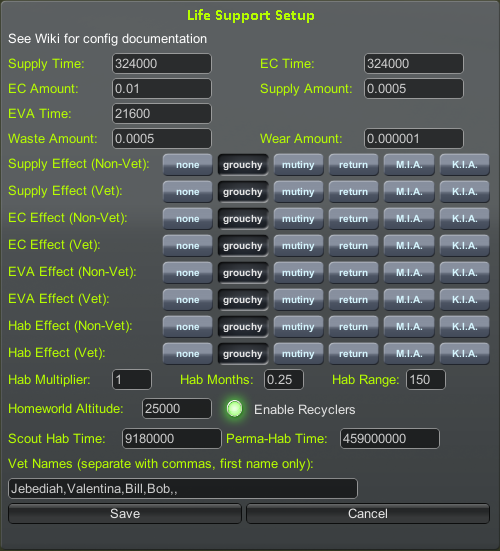
Task: Pick none for EC Effect (Non-Vet)
Action: click(x=188, y=219)
